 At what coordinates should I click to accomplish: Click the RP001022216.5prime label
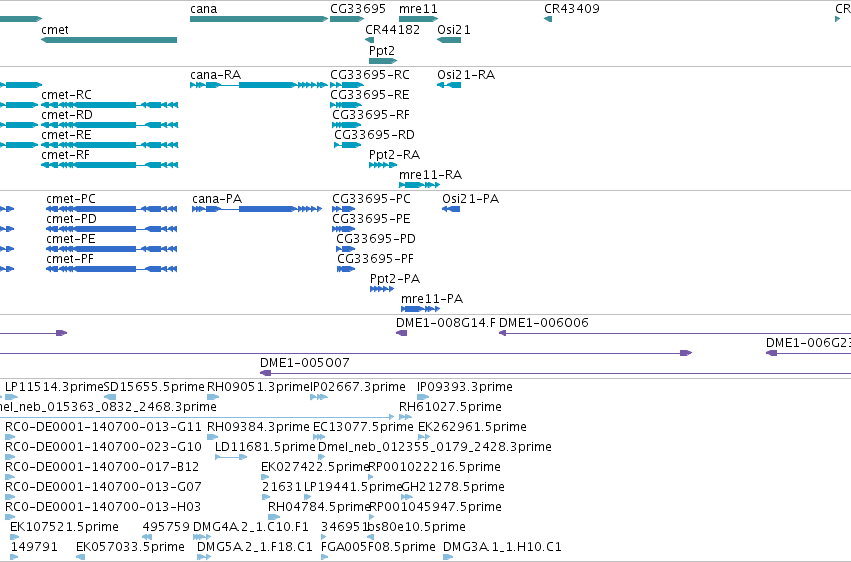pos(435,467)
